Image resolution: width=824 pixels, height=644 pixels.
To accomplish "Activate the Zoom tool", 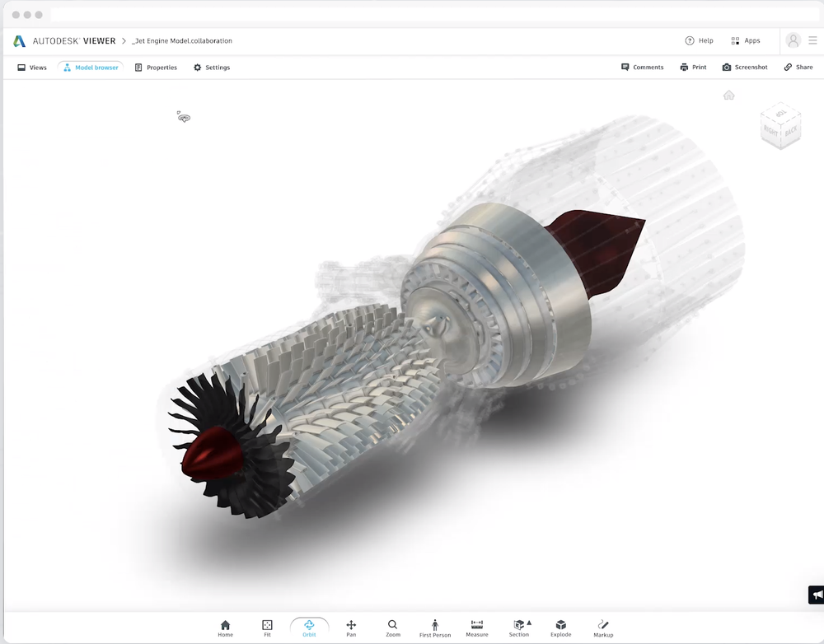I will coord(393,627).
